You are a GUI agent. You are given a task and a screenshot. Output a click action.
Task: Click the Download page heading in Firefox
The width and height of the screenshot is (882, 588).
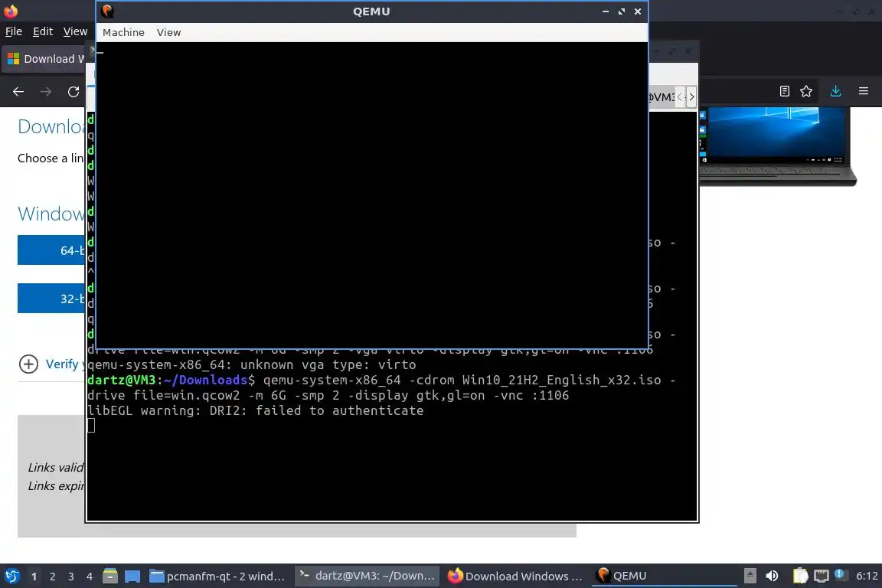pyautogui.click(x=51, y=126)
